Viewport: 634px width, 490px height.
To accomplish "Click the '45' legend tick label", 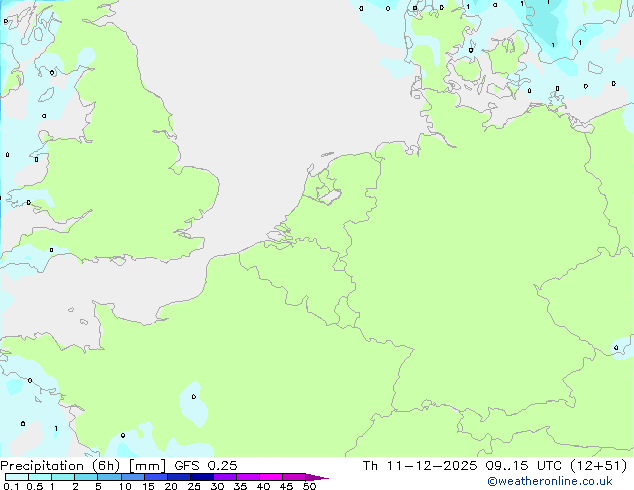I will (x=286, y=486).
